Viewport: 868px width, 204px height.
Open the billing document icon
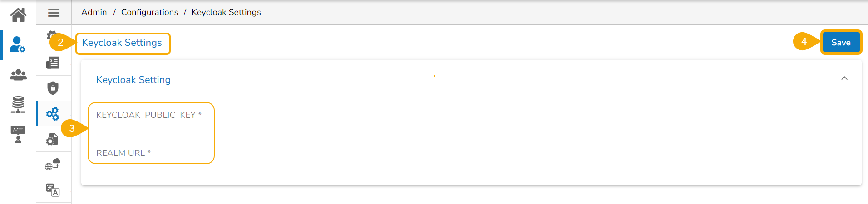coord(53,63)
